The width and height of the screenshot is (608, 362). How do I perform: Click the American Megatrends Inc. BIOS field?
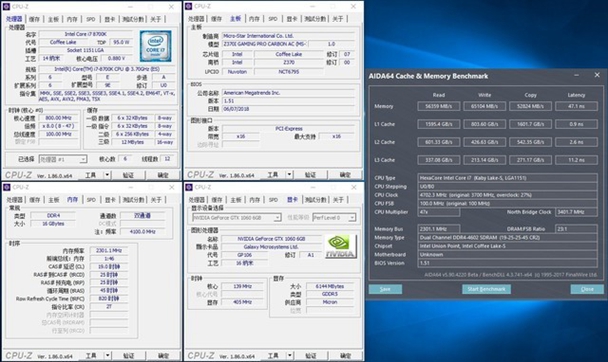pyautogui.click(x=288, y=93)
